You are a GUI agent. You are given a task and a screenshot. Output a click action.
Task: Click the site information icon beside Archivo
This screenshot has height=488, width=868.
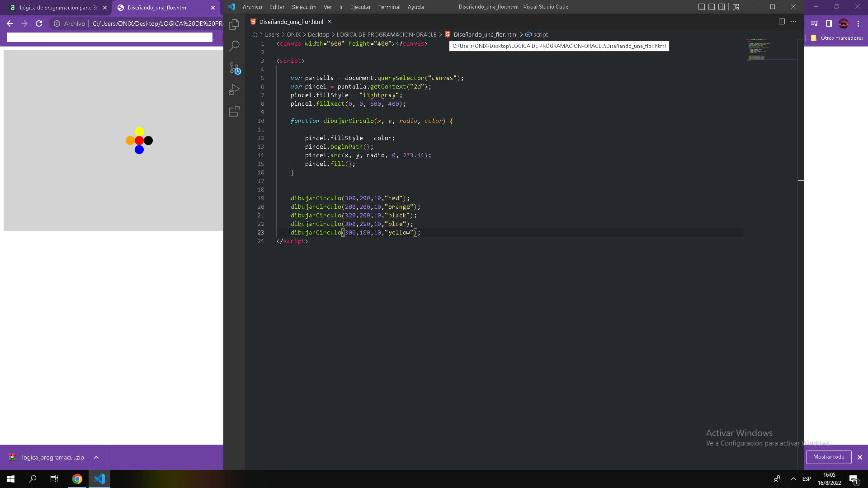[57, 23]
